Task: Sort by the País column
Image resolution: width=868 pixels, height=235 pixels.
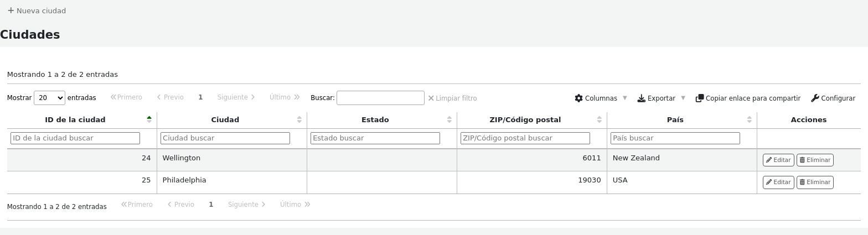Action: pyautogui.click(x=675, y=119)
